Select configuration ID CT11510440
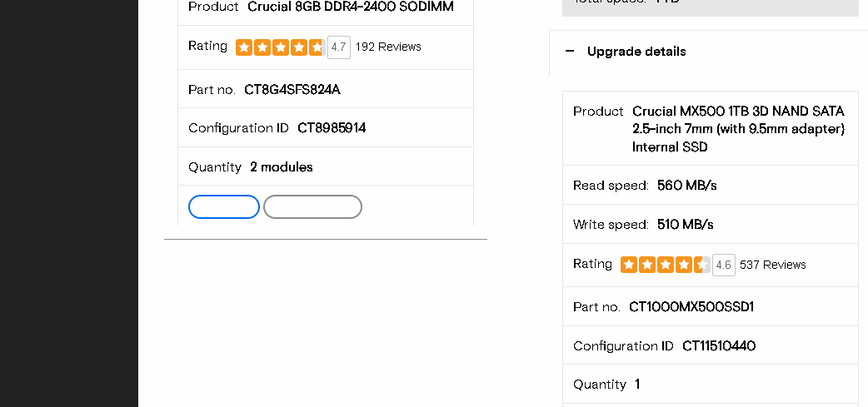868x407 pixels. click(719, 346)
